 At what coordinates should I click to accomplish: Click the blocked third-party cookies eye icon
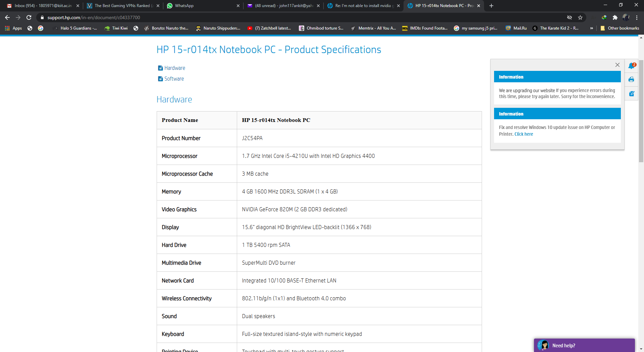[x=569, y=17]
